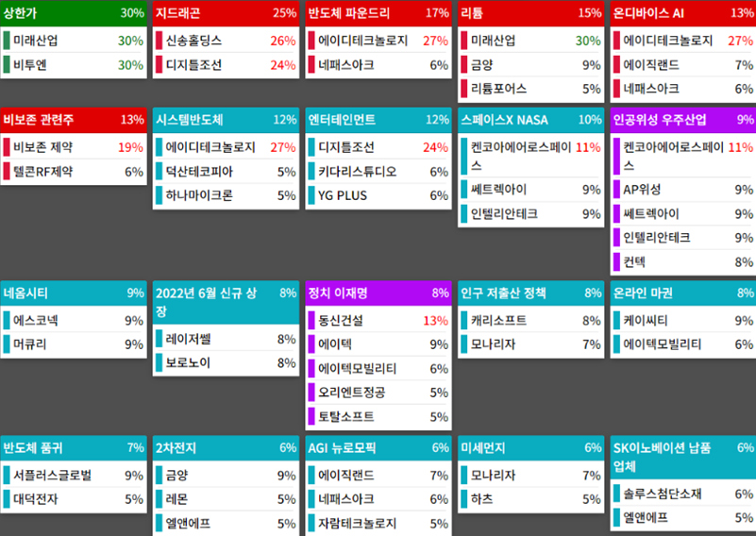Click the 레이저쎌 stock row
This screenshot has width=756, height=536.
[x=226, y=339]
